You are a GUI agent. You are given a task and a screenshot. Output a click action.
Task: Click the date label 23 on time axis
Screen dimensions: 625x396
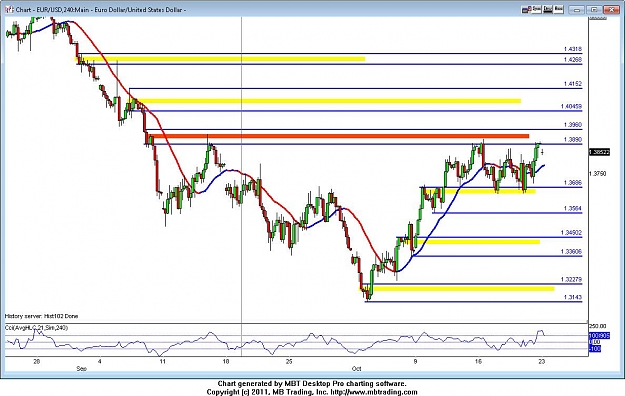click(542, 362)
